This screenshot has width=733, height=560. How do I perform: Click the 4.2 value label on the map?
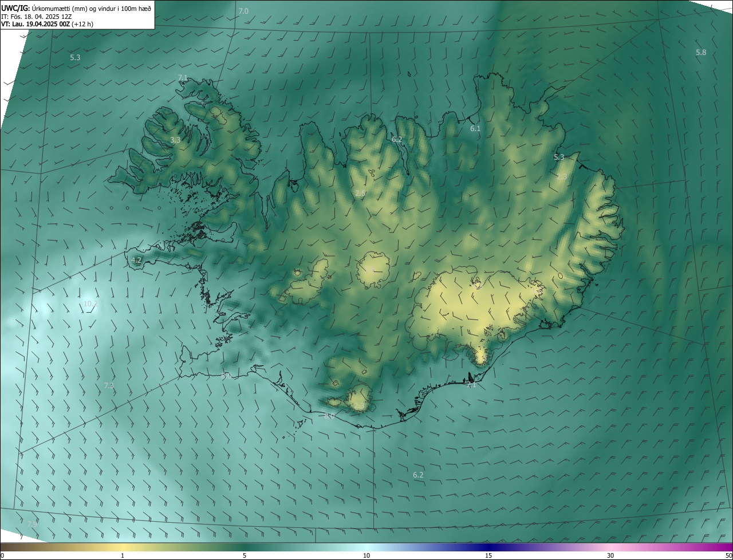pos(136,260)
